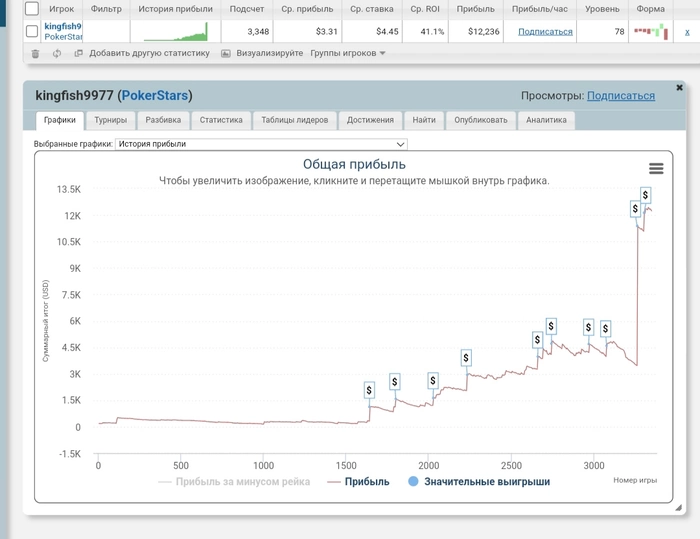Click the '$12,236' profit cell
Screen dimensions: 700x539
484,32
